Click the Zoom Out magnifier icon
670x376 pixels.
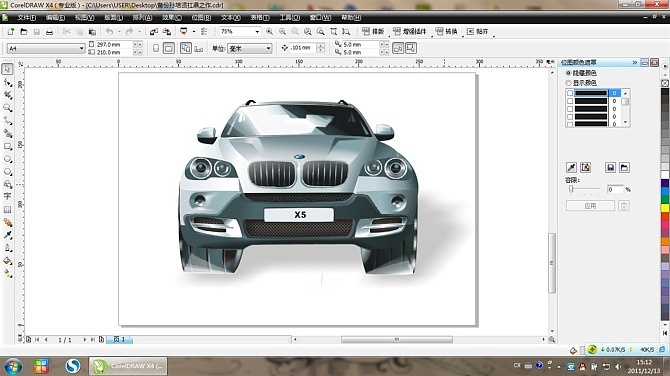(282, 32)
